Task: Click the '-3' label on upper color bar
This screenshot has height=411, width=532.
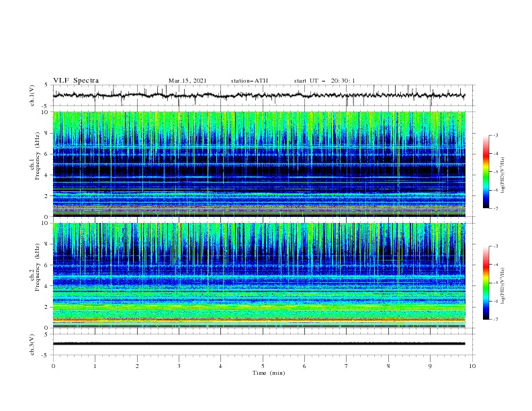Action: click(x=495, y=135)
